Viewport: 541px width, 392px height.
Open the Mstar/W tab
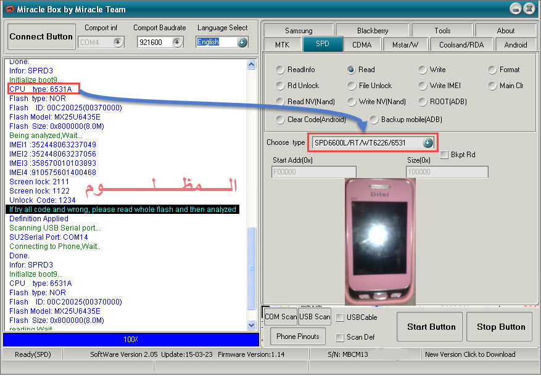pyautogui.click(x=405, y=44)
